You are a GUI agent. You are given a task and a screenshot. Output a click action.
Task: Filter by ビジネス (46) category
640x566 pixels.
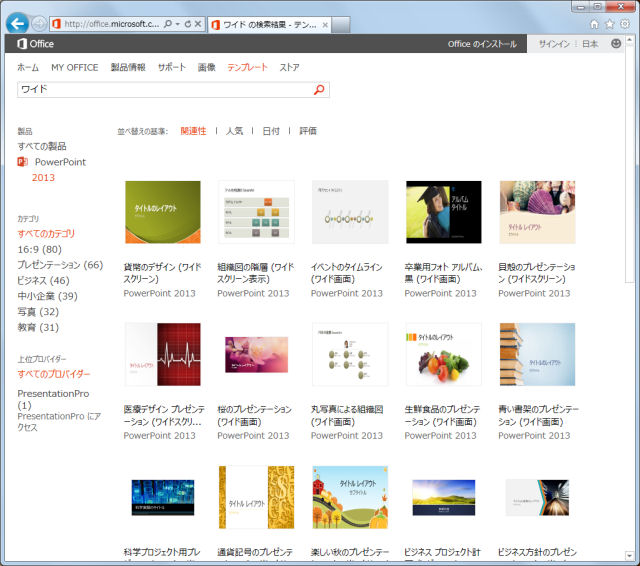[x=43, y=280]
